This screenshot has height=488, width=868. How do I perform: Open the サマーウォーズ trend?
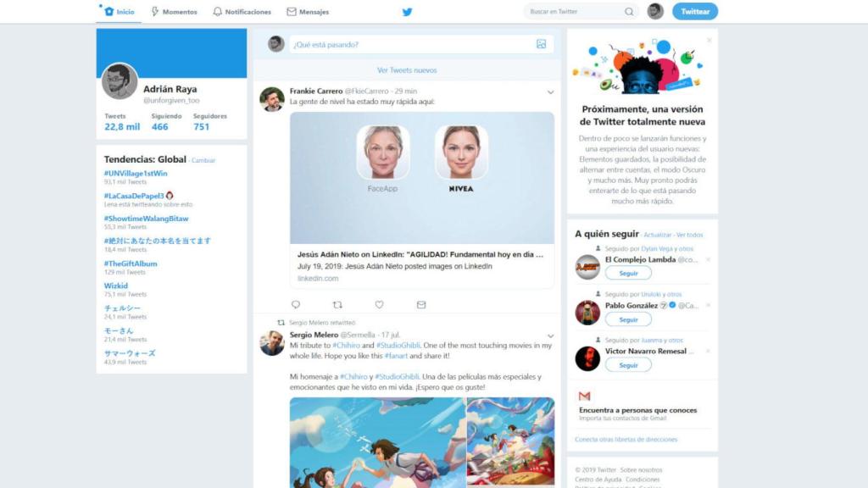[x=130, y=353]
